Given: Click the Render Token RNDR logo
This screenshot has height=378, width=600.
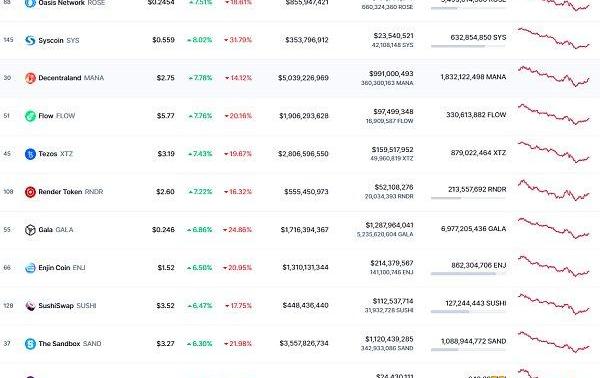Looking at the screenshot, I should (30, 192).
